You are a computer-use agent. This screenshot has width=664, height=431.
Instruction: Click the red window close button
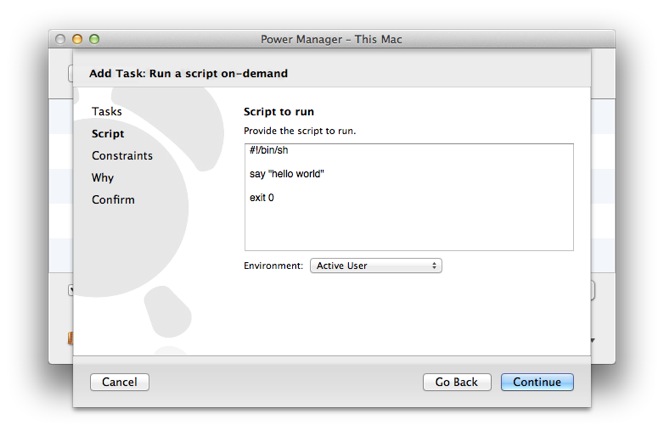coord(60,39)
